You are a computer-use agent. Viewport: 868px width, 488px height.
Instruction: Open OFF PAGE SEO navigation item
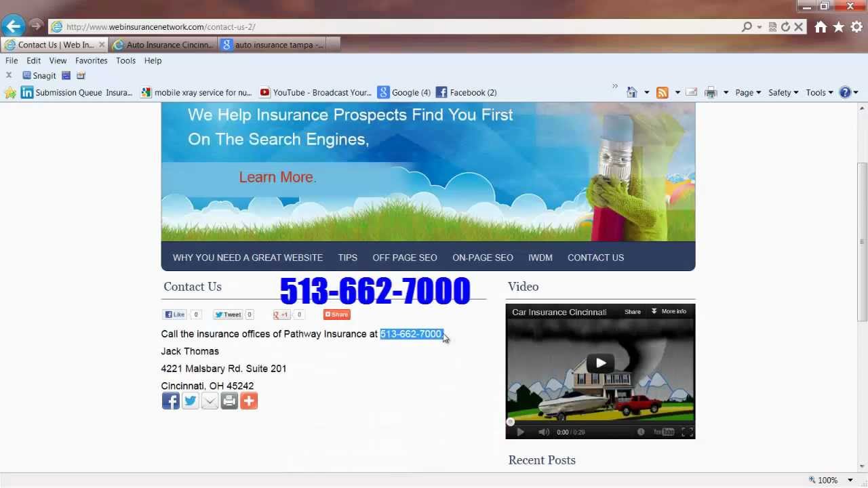coord(405,258)
